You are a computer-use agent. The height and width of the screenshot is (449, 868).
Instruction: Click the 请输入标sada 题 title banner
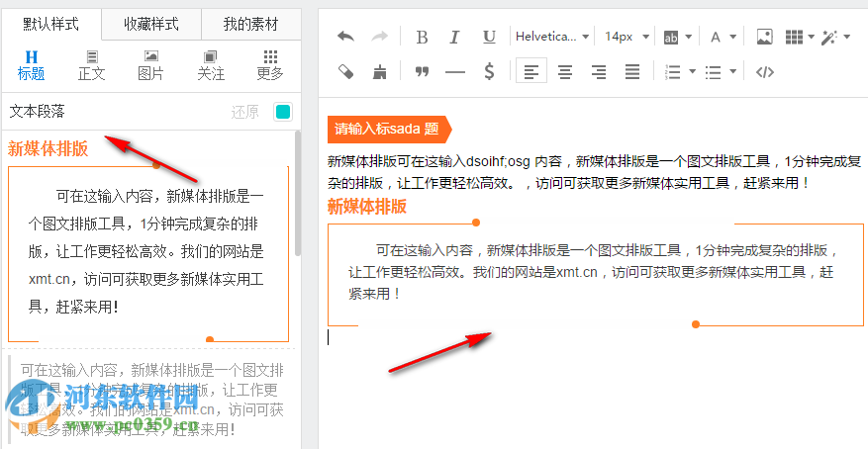pyautogui.click(x=390, y=130)
